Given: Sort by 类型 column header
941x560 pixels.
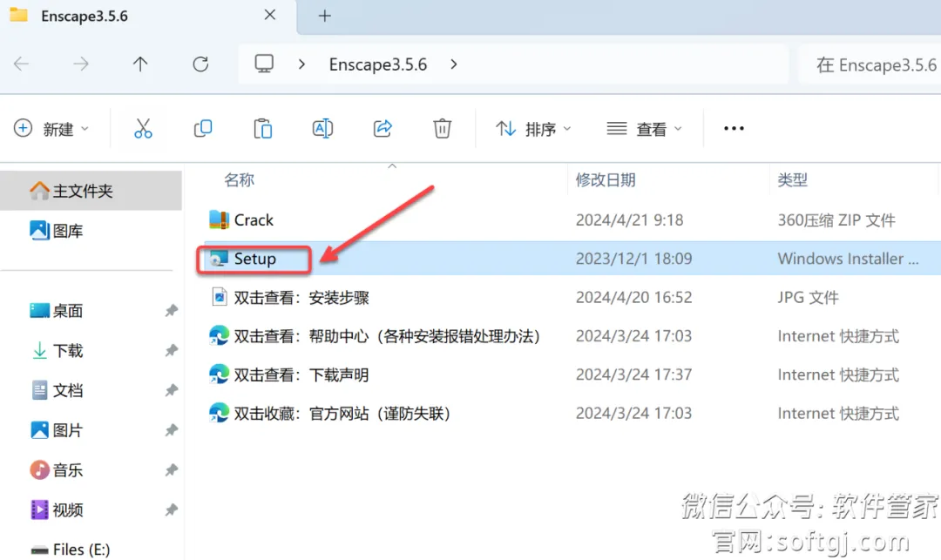Looking at the screenshot, I should [x=793, y=179].
